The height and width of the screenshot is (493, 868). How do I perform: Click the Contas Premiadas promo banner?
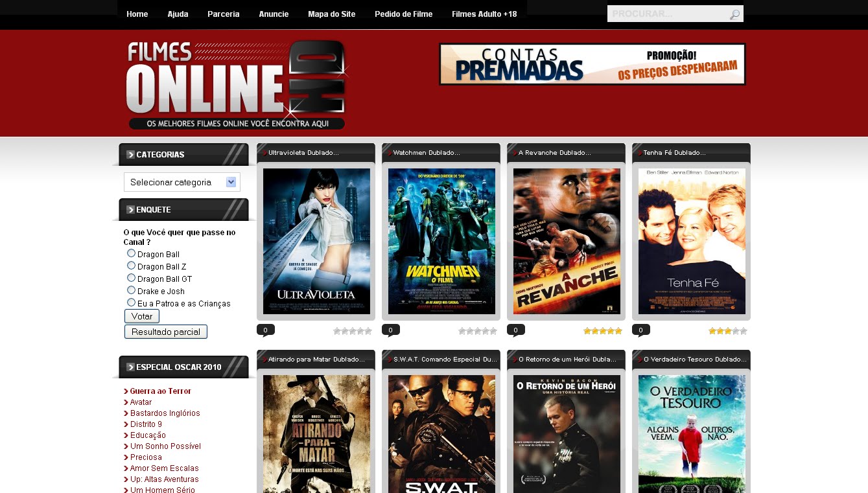(x=592, y=64)
